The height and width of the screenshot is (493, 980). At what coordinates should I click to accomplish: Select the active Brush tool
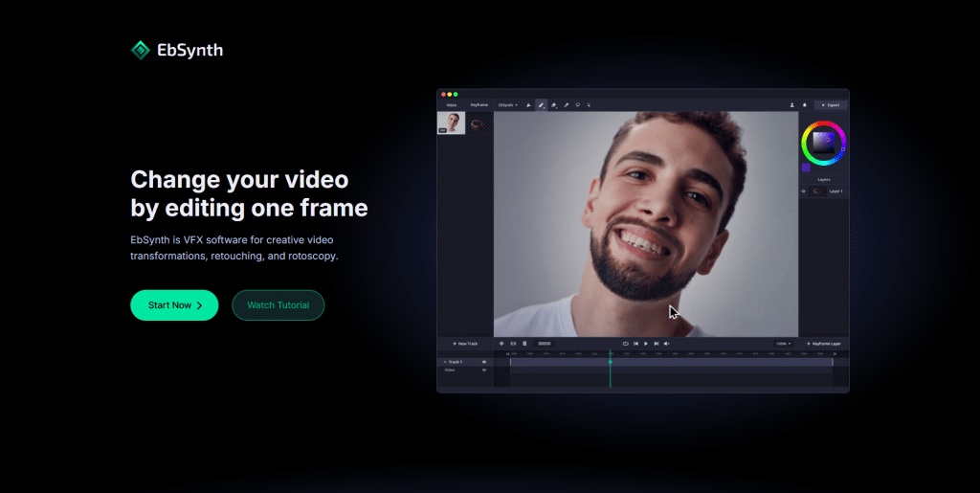point(542,105)
